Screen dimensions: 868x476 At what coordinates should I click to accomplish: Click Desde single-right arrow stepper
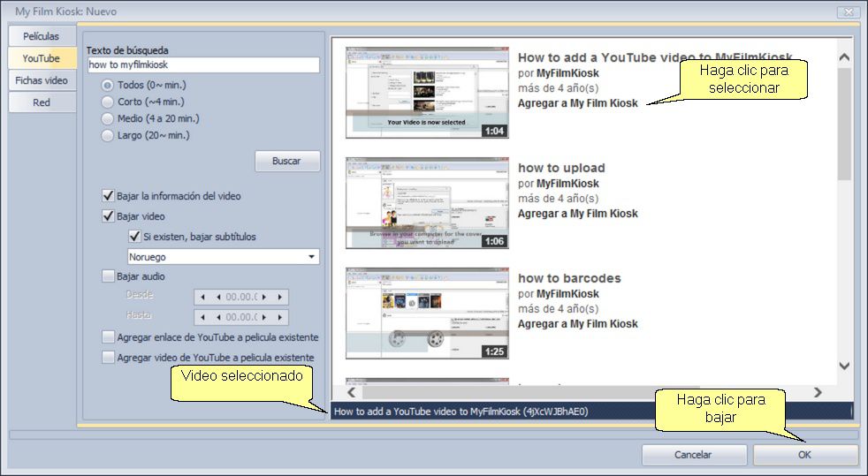click(x=264, y=297)
